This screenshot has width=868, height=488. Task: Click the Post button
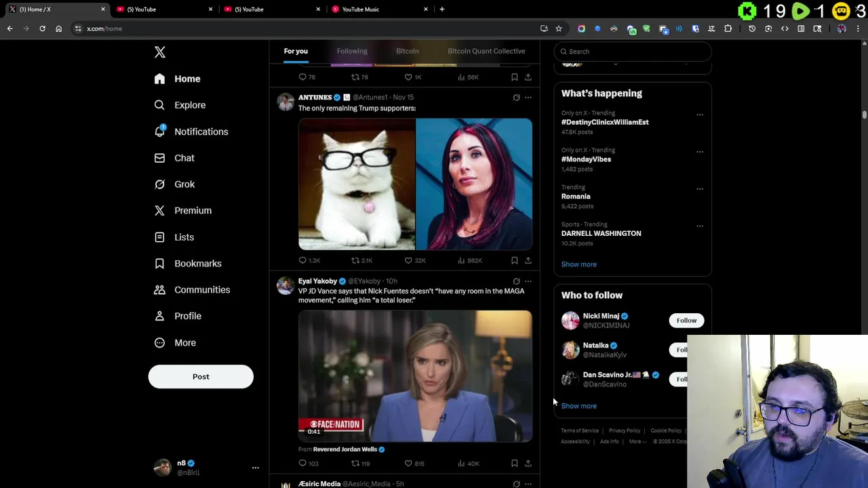tap(201, 377)
